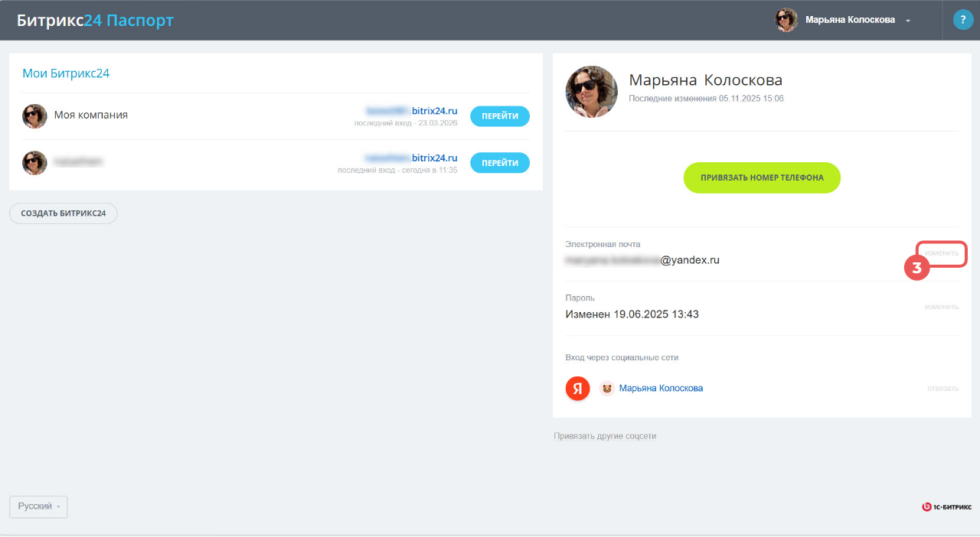The image size is (980, 537).
Task: Click изменить next to Пароль
Action: [941, 307]
